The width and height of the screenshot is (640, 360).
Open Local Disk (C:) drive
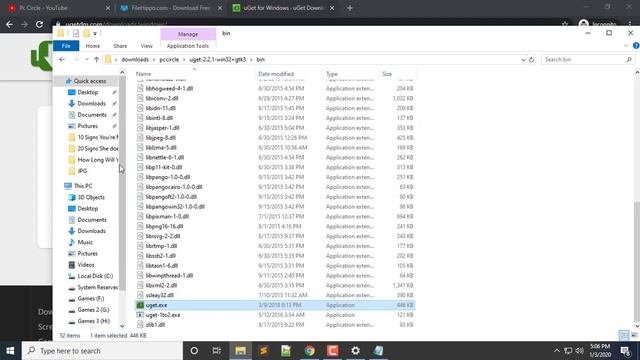(x=94, y=276)
